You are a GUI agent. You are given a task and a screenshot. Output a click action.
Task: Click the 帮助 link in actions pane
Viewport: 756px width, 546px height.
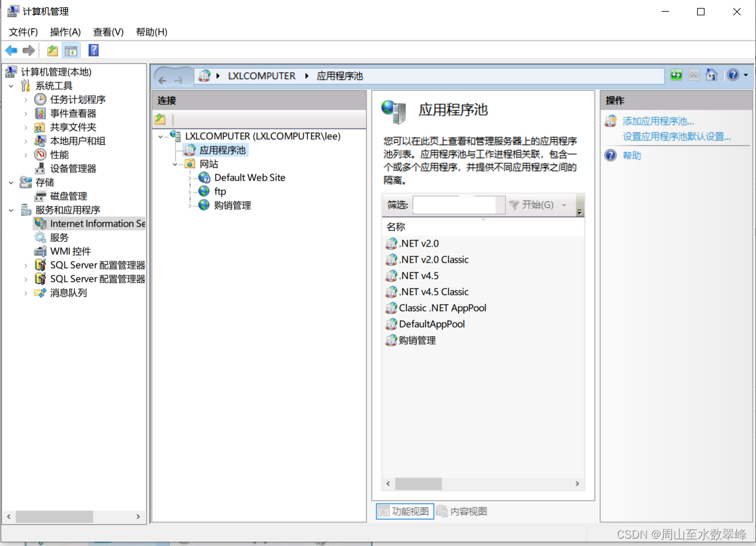pos(632,155)
